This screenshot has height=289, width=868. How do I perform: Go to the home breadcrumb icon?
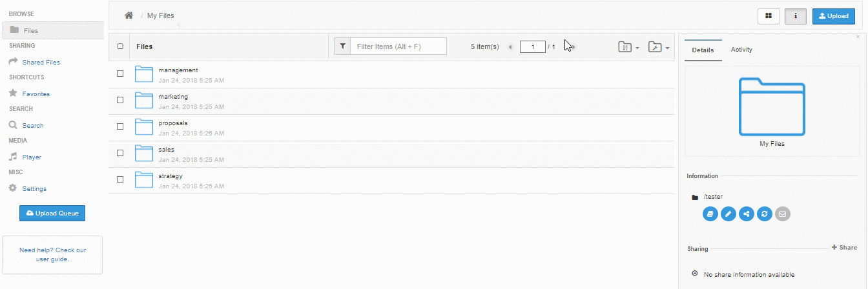click(129, 15)
